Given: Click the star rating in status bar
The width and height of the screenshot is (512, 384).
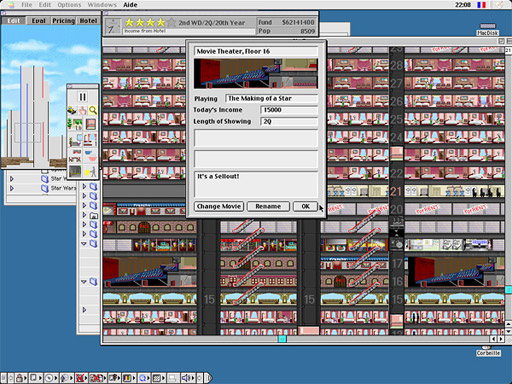Looking at the screenshot, I should click(150, 23).
